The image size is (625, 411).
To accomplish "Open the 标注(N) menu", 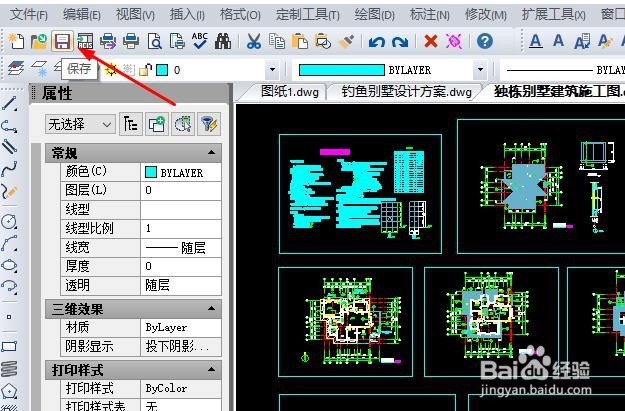I will (429, 15).
